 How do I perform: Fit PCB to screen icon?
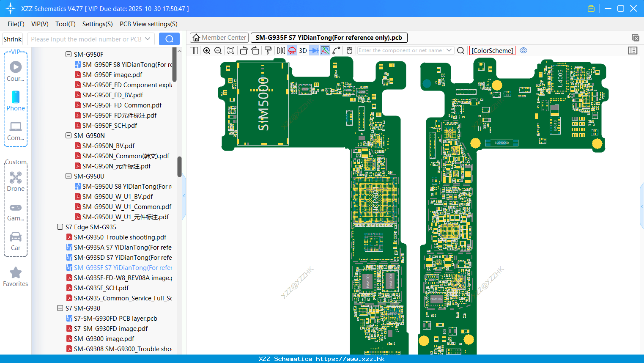pyautogui.click(x=231, y=50)
